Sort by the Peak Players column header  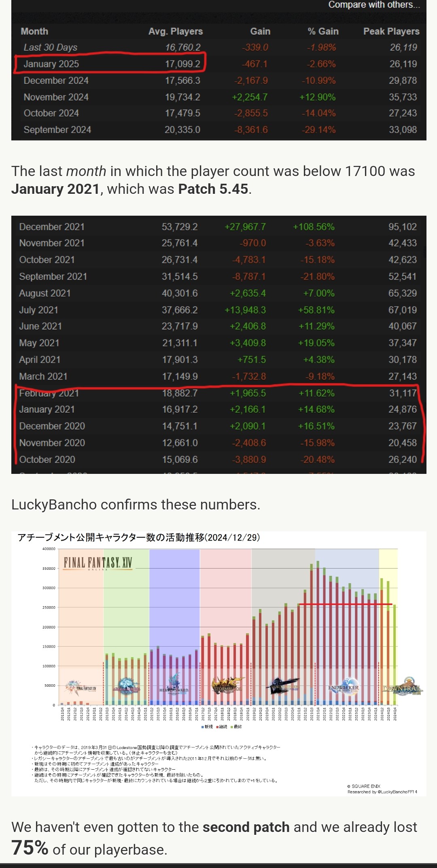pyautogui.click(x=391, y=31)
